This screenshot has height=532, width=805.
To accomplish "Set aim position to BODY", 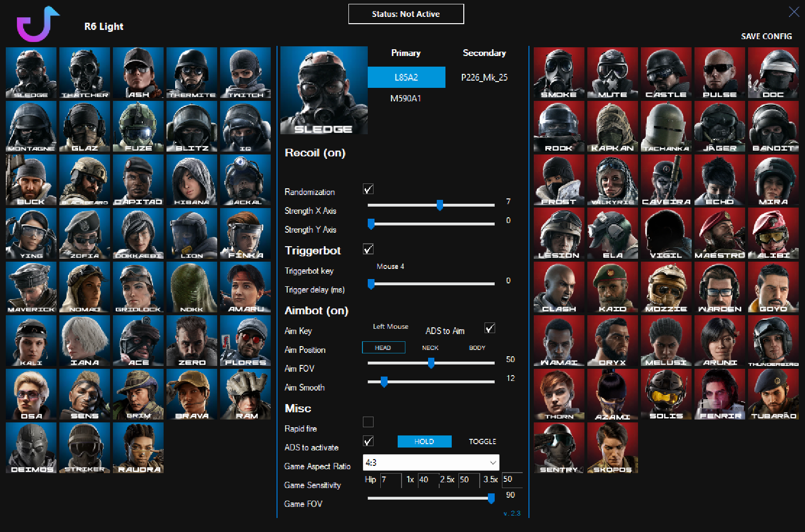I will tap(477, 348).
